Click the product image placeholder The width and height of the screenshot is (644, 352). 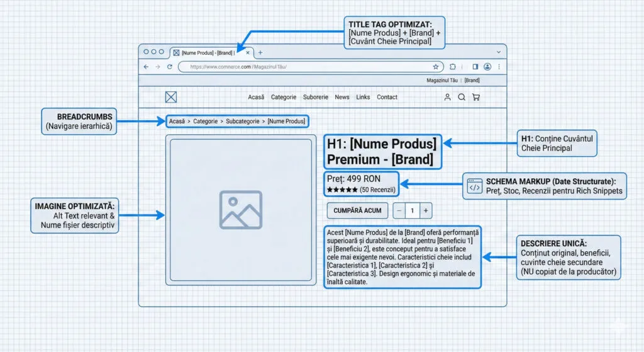pos(241,210)
